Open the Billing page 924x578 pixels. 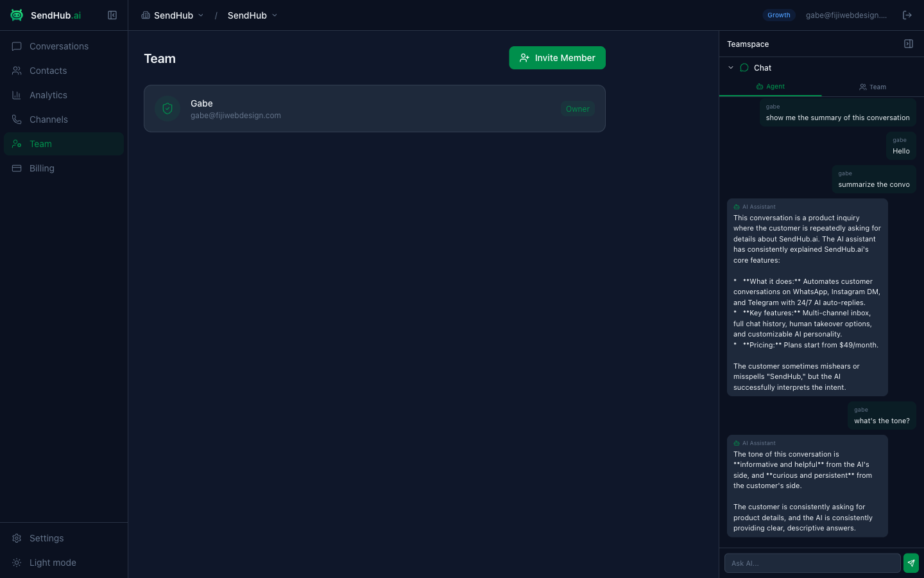(x=64, y=168)
